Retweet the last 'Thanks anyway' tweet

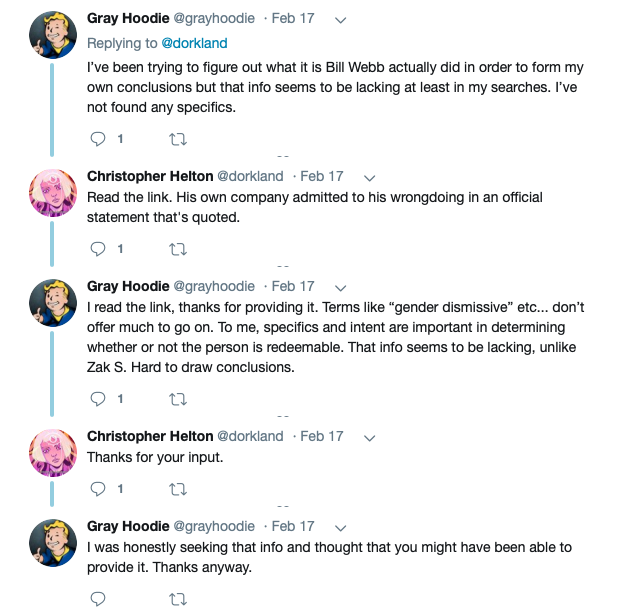click(178, 599)
